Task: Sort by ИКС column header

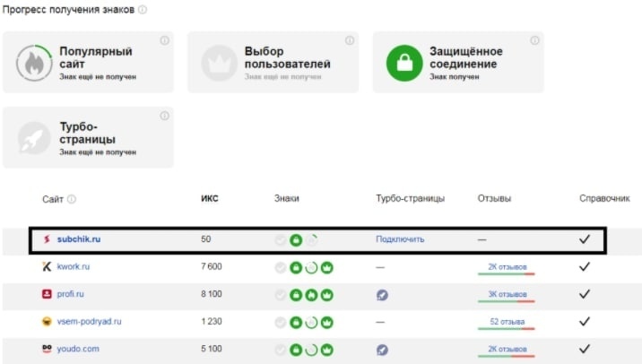Action: point(210,198)
